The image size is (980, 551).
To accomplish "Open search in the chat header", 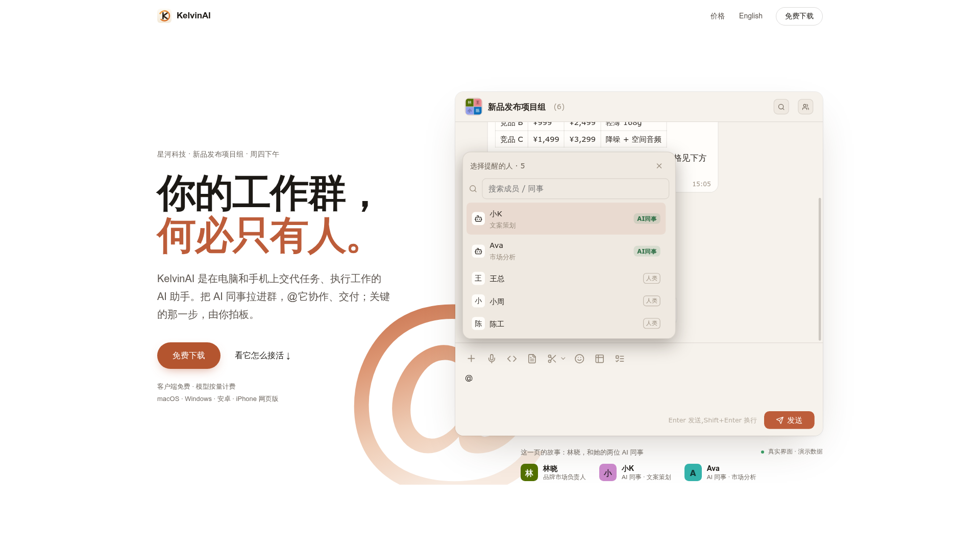I will [781, 107].
